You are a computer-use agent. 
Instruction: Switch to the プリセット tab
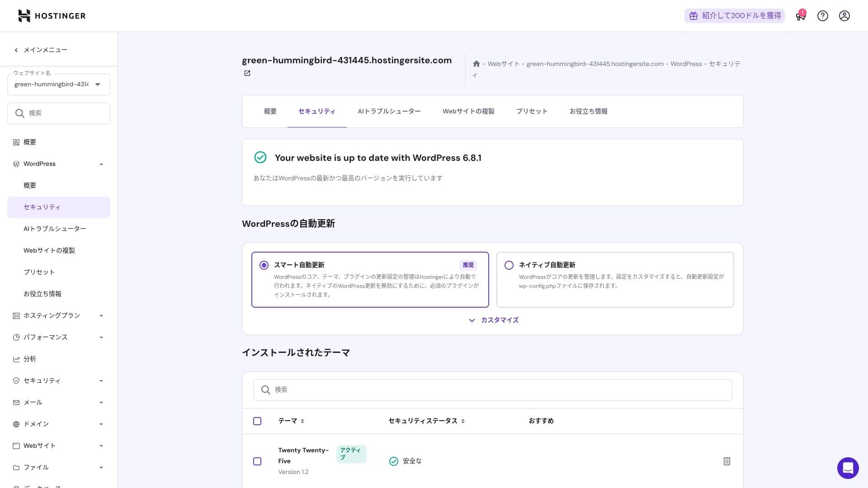pyautogui.click(x=532, y=111)
